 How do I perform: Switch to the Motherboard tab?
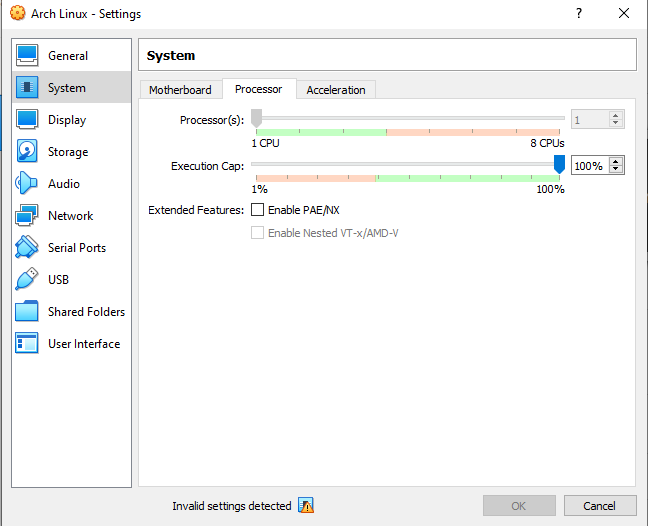click(181, 90)
